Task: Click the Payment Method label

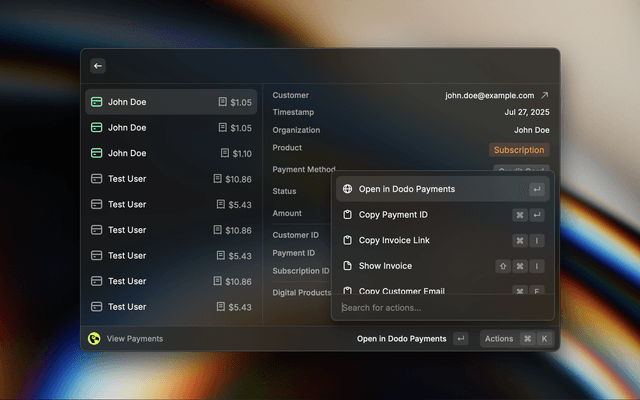Action: click(x=304, y=169)
